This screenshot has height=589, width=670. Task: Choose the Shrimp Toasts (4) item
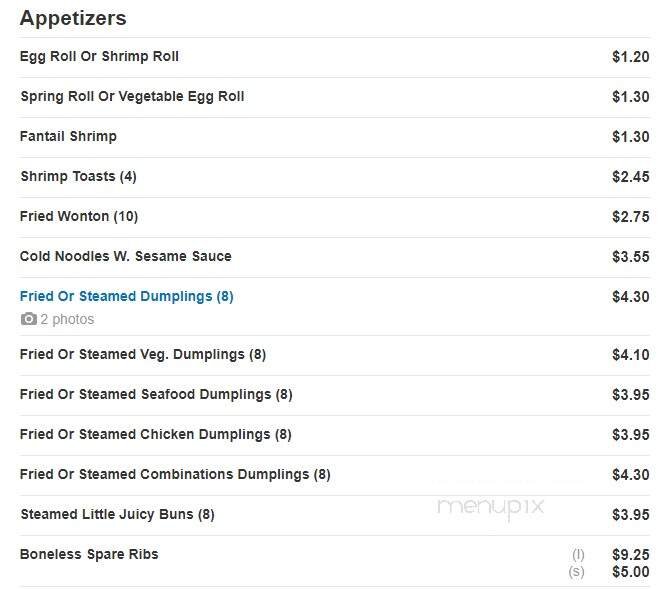tap(78, 176)
